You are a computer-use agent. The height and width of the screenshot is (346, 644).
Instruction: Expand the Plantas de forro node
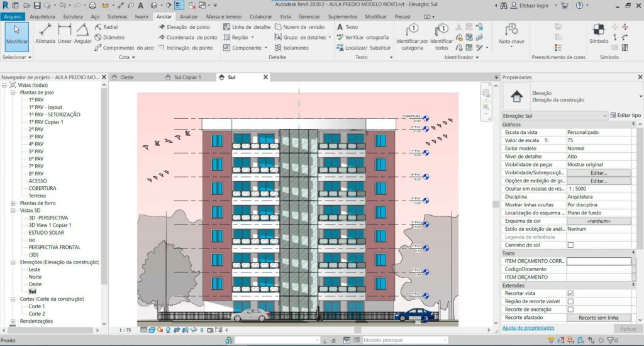click(x=13, y=203)
